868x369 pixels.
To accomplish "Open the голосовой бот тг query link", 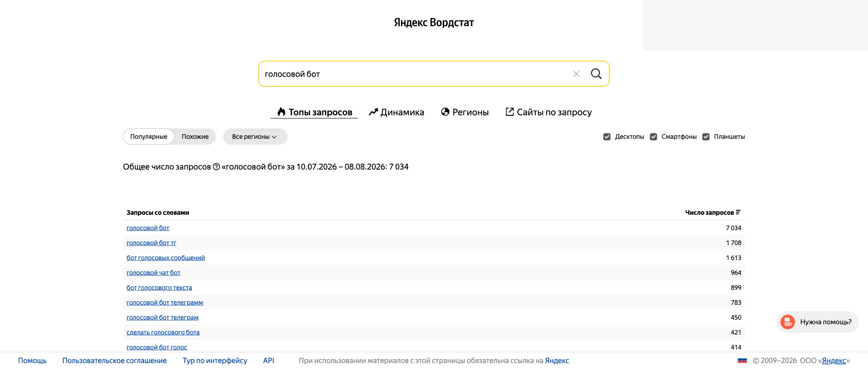I will [x=151, y=243].
